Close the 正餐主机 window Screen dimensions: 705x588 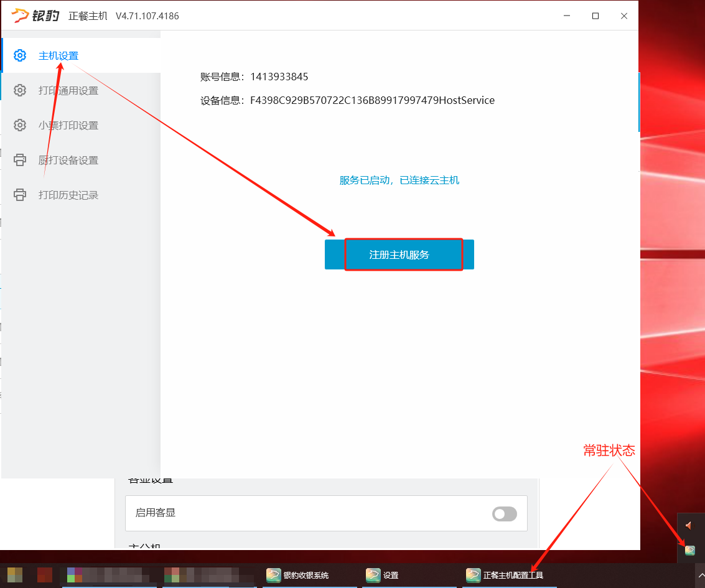(x=624, y=16)
